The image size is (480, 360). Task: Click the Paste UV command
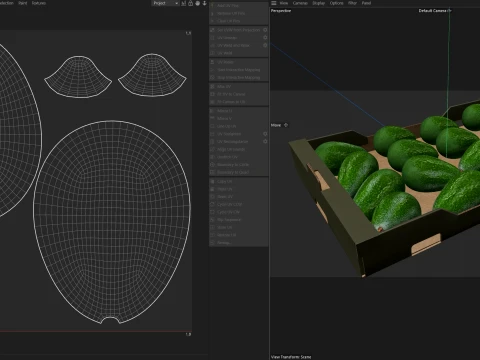pyautogui.click(x=239, y=189)
